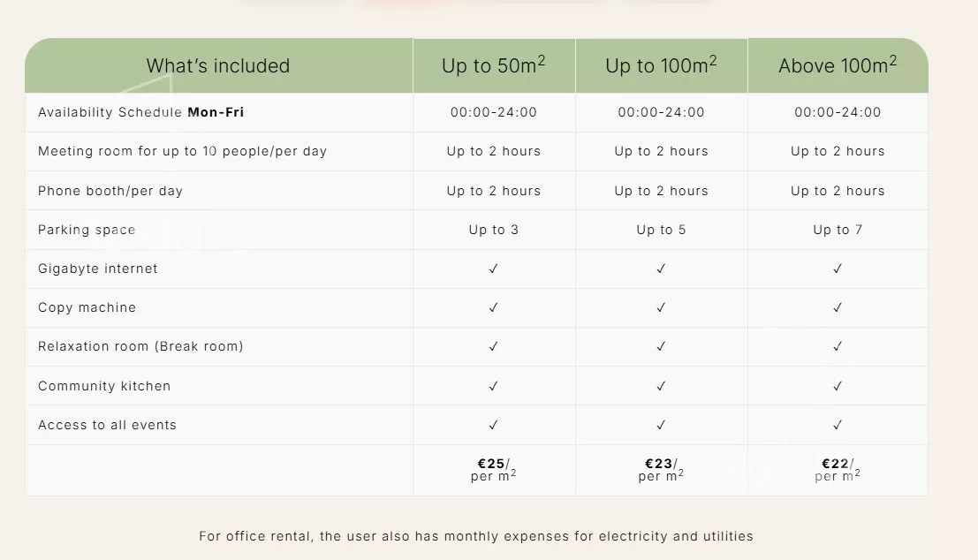Select the "Up to 100m²" column header
Viewport: 978px width, 560px height.
(661, 65)
